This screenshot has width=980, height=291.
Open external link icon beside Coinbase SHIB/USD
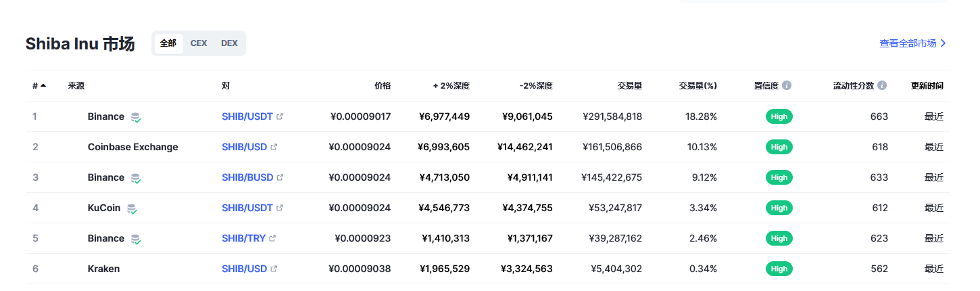click(274, 147)
